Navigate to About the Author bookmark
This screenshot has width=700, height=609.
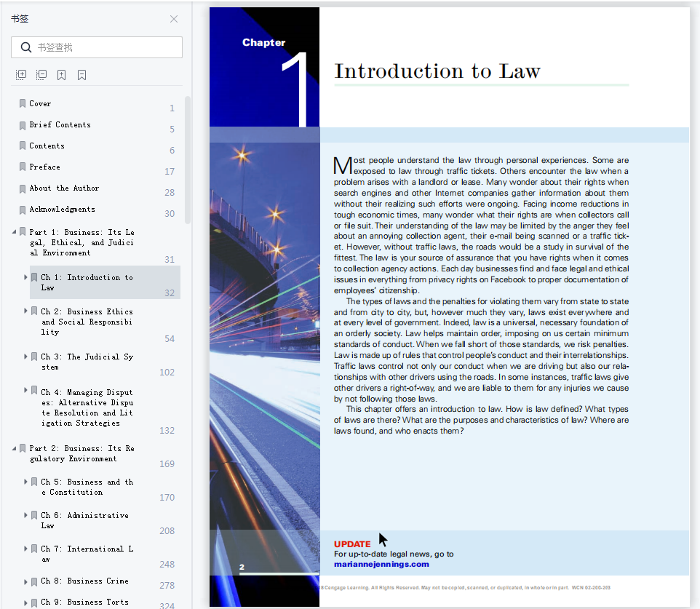pos(64,188)
